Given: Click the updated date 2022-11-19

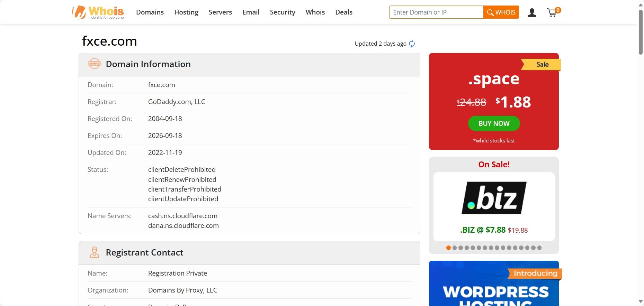Looking at the screenshot, I should (165, 152).
